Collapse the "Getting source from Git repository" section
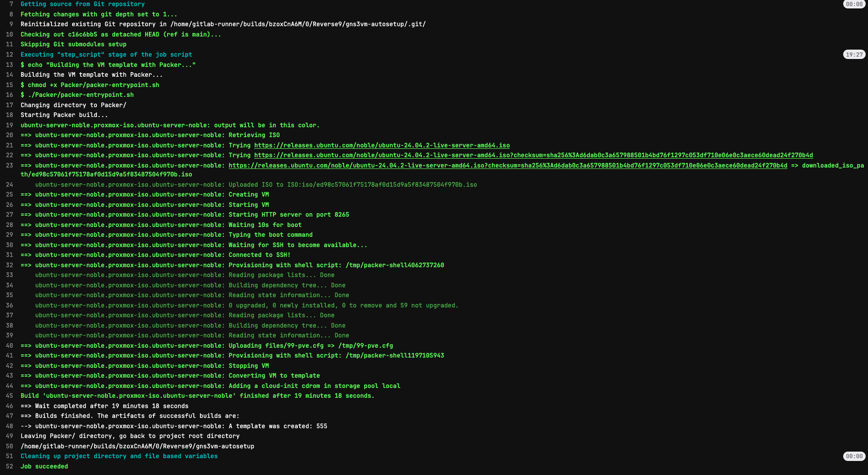 tap(82, 4)
